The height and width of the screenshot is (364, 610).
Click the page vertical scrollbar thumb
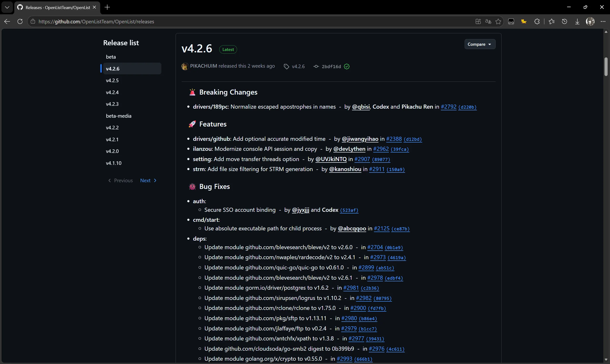pyautogui.click(x=606, y=67)
